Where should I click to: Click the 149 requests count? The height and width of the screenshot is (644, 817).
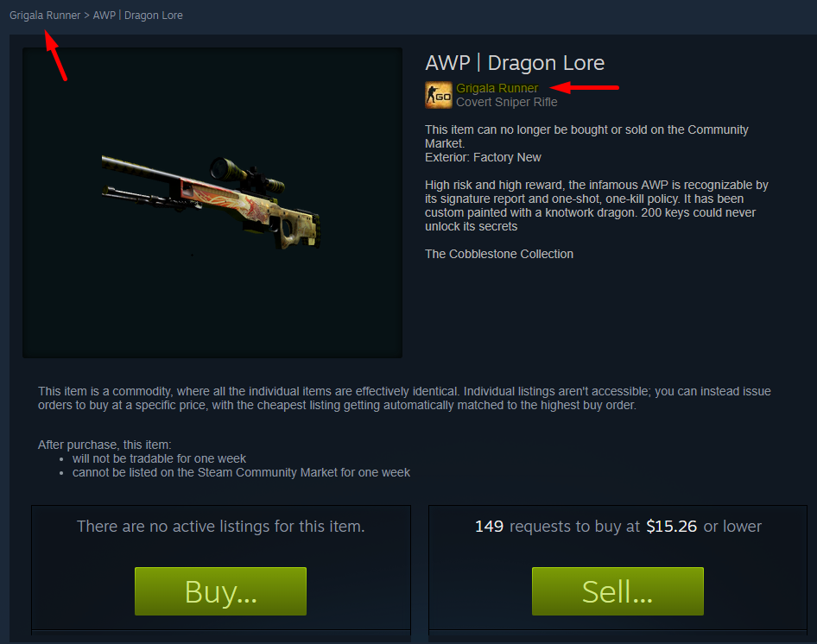489,527
